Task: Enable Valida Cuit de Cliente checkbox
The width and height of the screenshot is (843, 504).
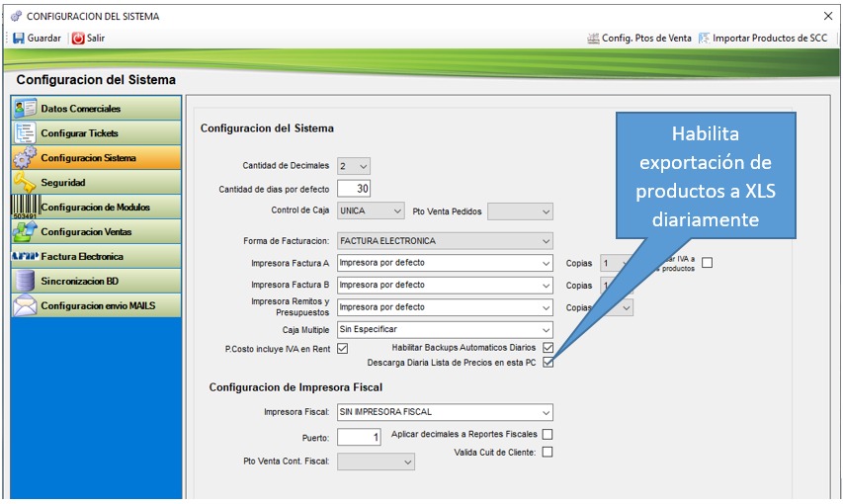Action: tap(548, 452)
